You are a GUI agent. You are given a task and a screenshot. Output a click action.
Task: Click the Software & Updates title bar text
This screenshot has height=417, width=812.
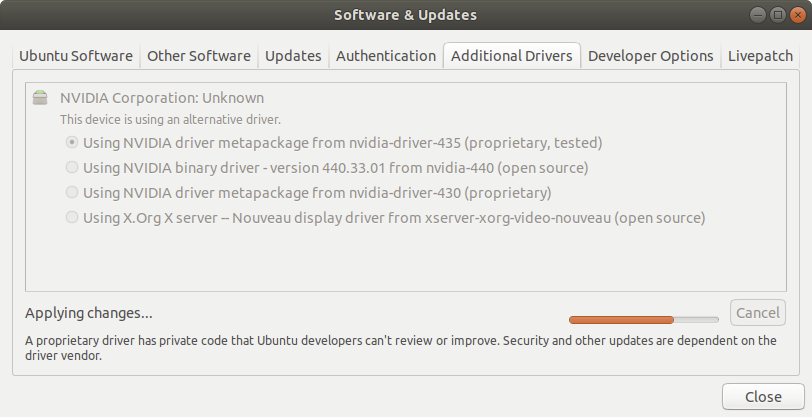tap(405, 15)
